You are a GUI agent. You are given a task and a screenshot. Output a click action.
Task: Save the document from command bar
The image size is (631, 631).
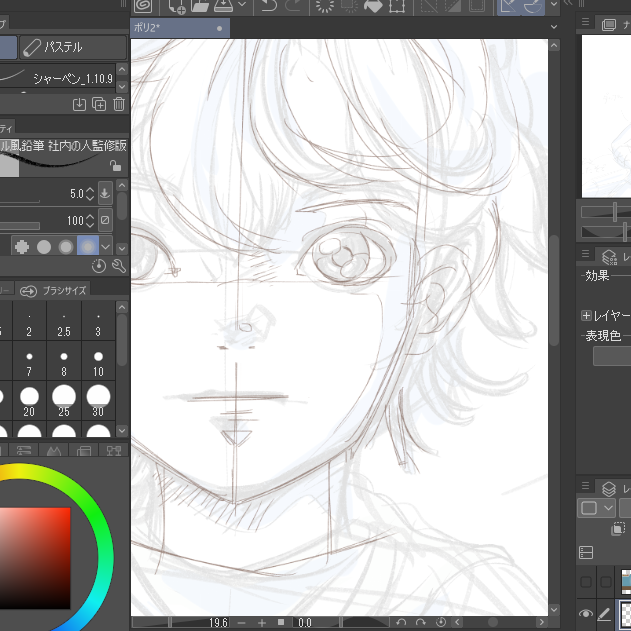[223, 6]
